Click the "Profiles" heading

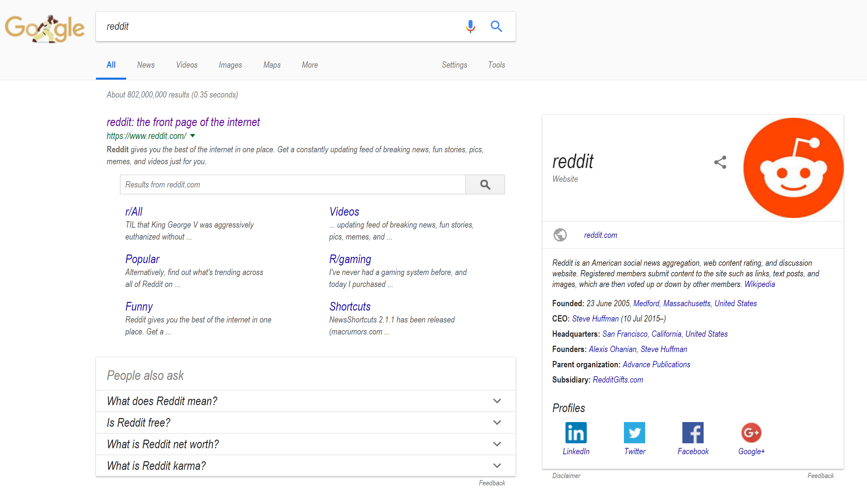pos(568,408)
